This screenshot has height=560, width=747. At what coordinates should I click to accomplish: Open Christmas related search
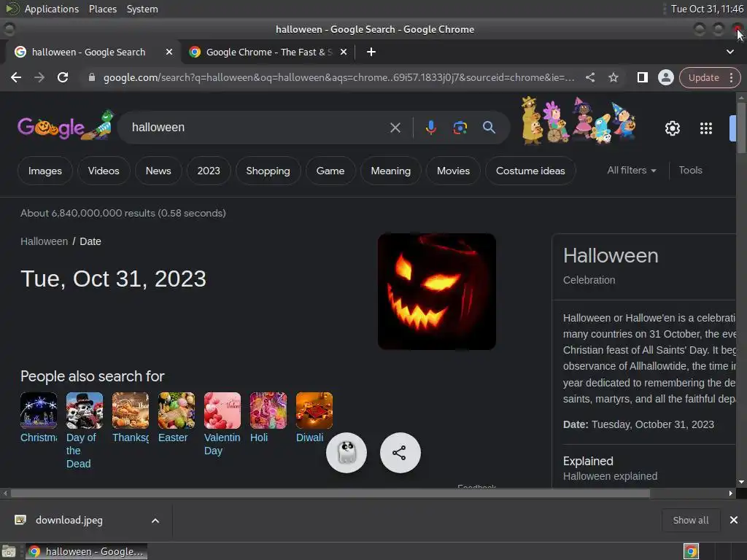39,418
